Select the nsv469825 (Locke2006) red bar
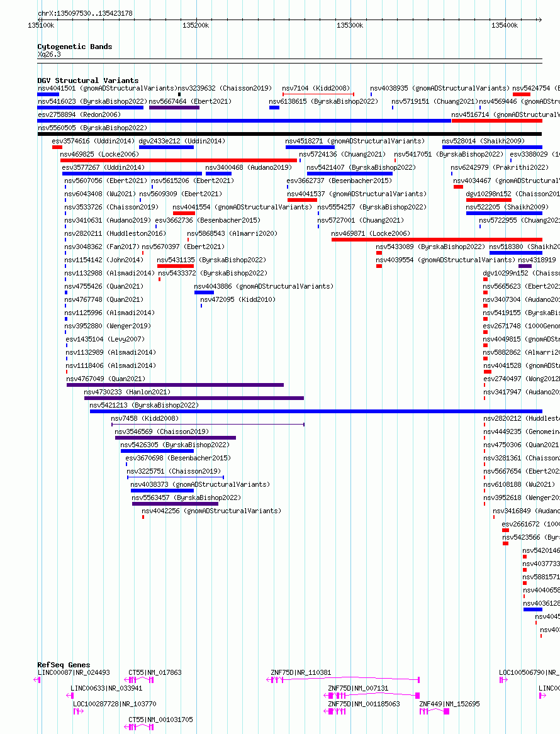The image size is (560, 734). pos(179,160)
